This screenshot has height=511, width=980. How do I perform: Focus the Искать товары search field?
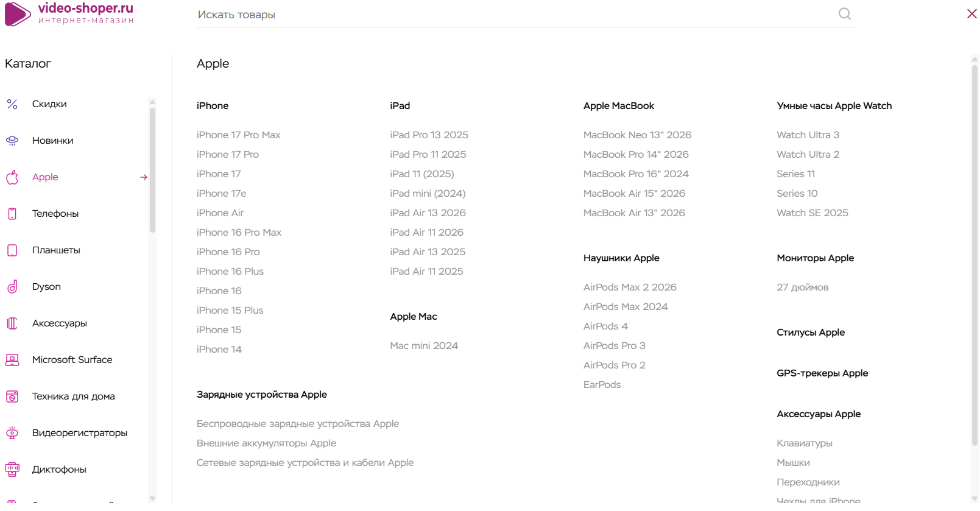[x=518, y=15]
